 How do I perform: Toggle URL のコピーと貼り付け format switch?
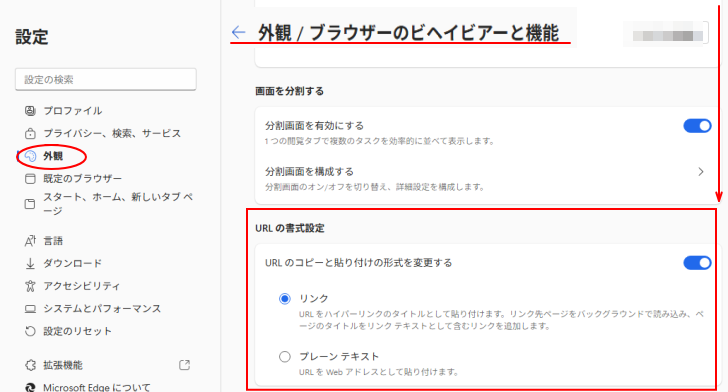pos(697,263)
